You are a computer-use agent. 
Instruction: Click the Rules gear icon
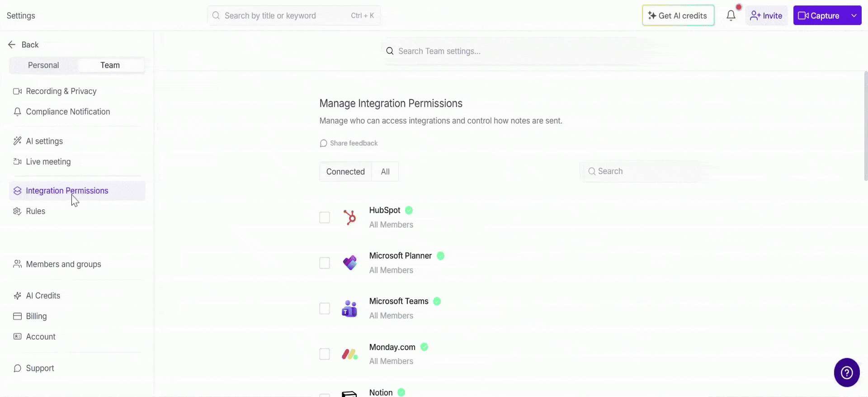coord(18,211)
